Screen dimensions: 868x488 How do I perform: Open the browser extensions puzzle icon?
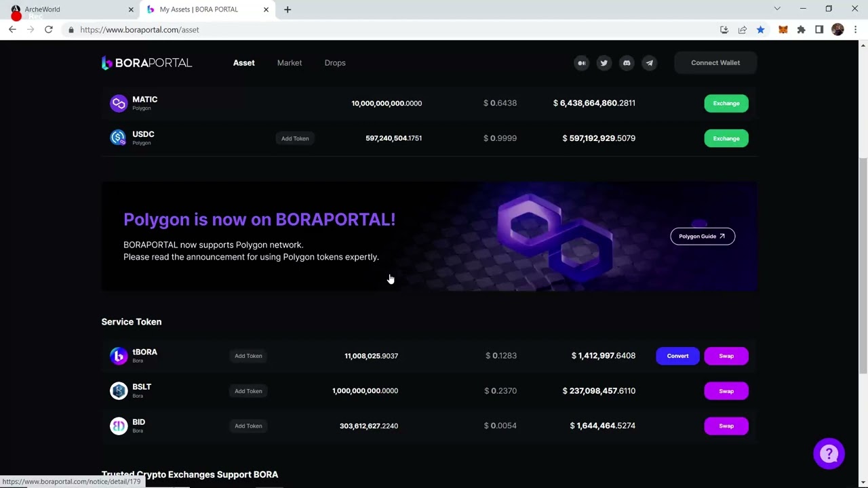[802, 30]
